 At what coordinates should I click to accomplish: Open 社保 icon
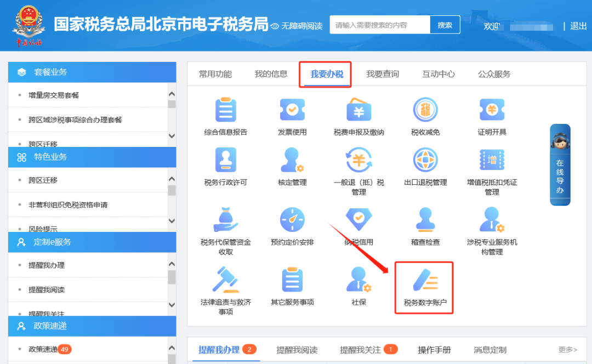pos(358,280)
